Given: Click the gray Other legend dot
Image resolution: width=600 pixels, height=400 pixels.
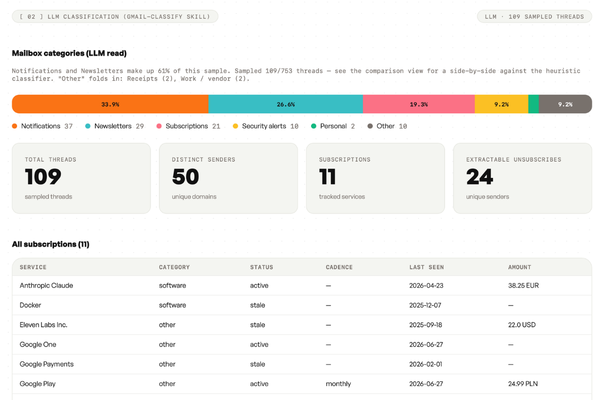Looking at the screenshot, I should click(x=370, y=126).
